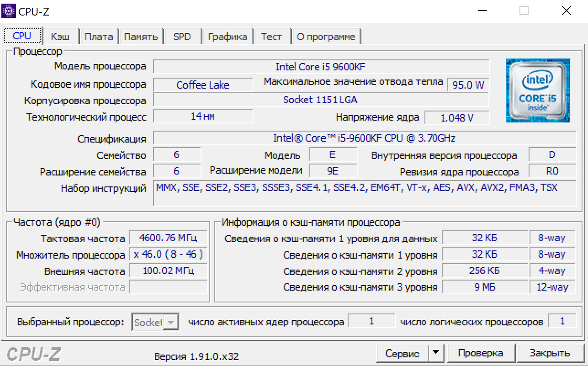Select the SPD tab

(182, 37)
